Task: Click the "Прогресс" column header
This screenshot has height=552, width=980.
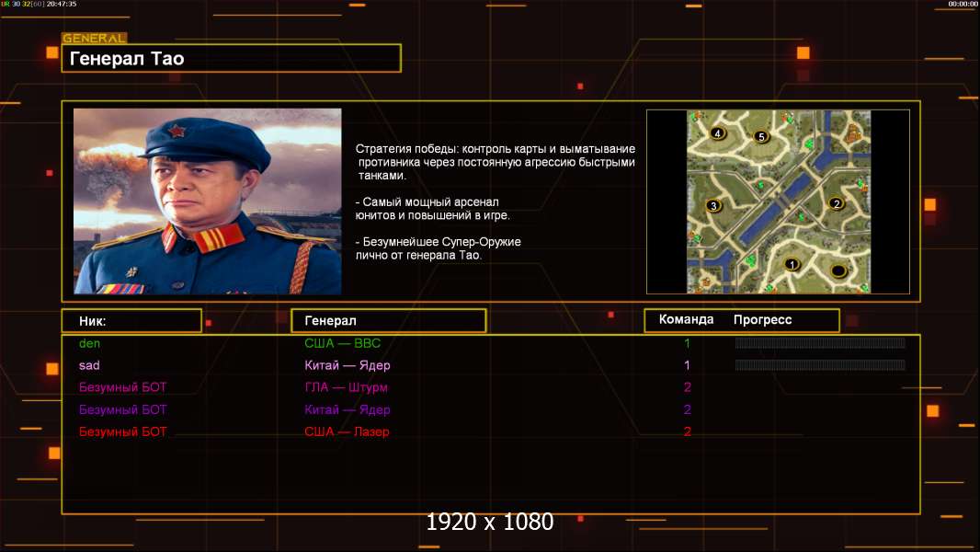Action: pos(762,320)
